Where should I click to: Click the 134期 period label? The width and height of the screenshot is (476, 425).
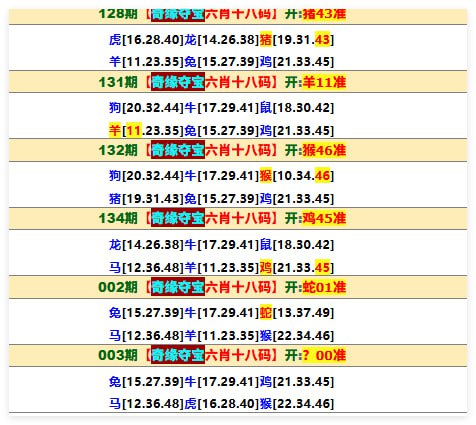(x=118, y=218)
